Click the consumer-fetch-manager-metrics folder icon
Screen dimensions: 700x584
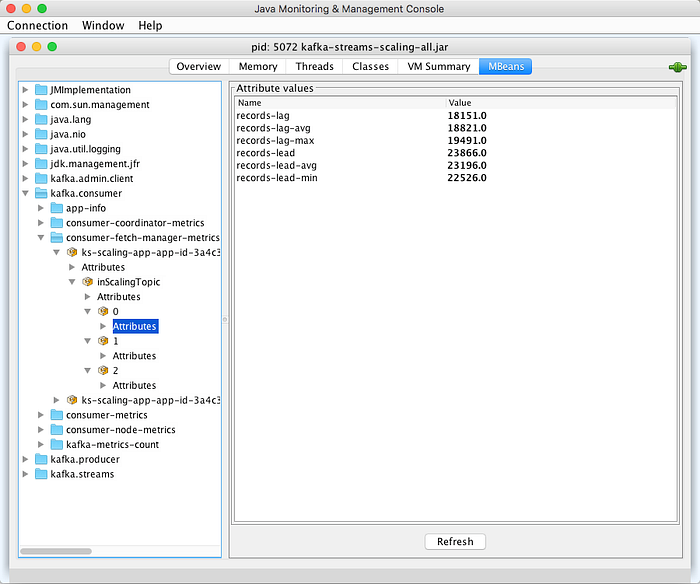[57, 237]
